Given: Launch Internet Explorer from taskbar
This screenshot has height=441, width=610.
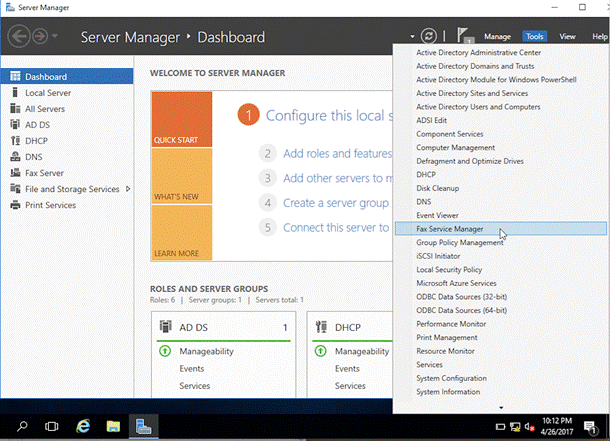Looking at the screenshot, I should [x=84, y=425].
